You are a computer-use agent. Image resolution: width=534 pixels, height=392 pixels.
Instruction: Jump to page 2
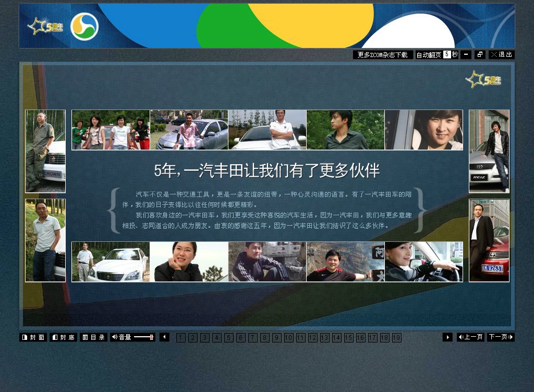(193, 338)
